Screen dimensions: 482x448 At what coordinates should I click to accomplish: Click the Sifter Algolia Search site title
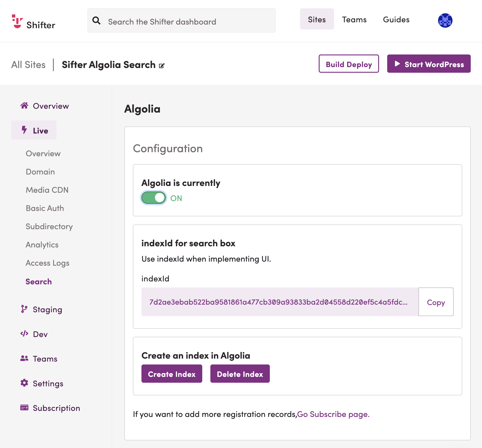tap(109, 65)
